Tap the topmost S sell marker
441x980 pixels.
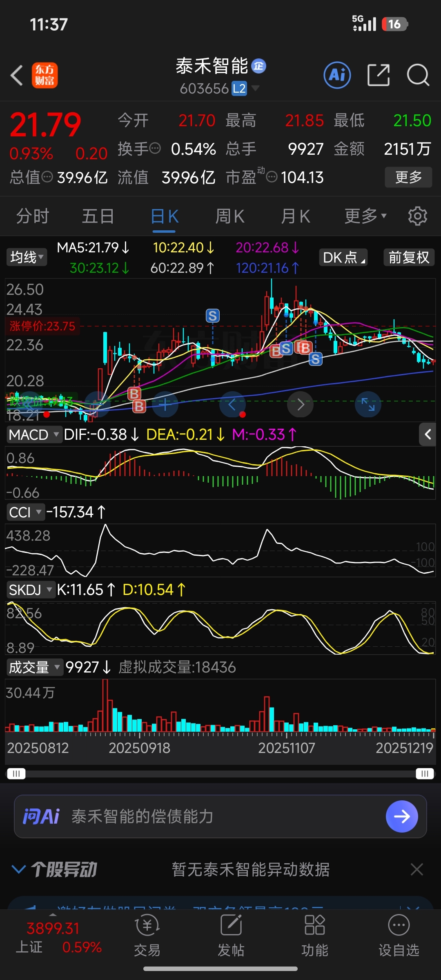(212, 316)
